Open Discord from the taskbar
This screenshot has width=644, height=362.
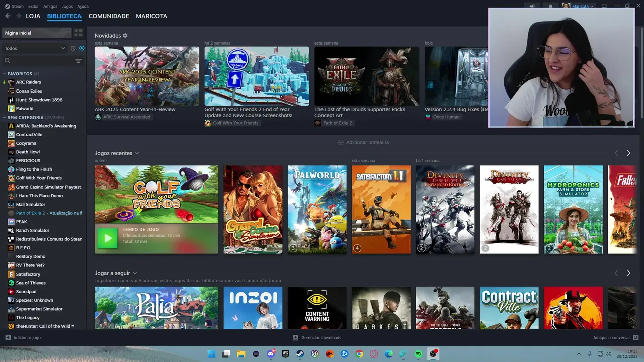tap(271, 354)
